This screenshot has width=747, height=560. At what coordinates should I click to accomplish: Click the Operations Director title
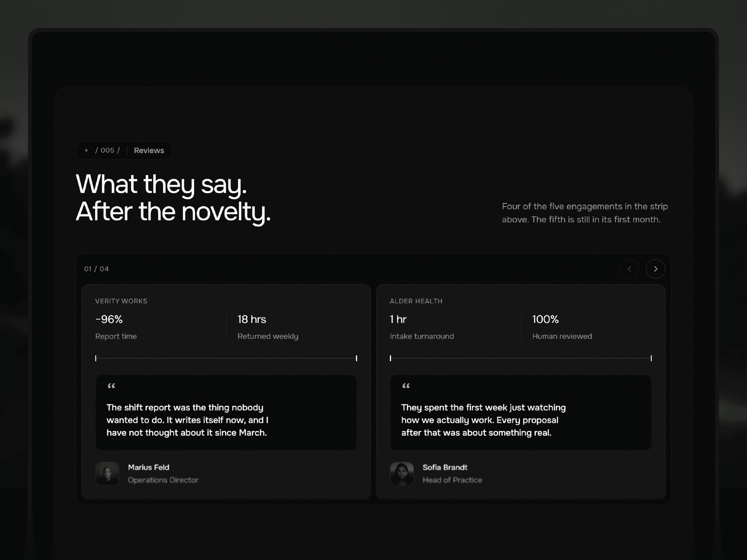pyautogui.click(x=163, y=480)
